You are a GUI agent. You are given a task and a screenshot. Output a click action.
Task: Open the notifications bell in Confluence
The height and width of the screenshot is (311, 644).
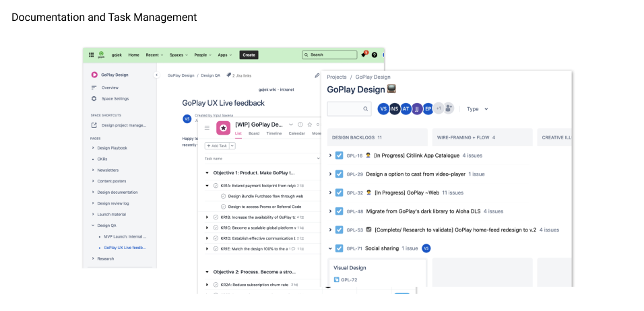364,55
